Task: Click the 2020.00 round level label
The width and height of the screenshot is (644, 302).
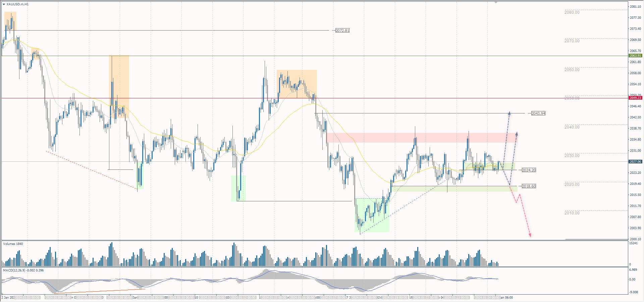Action: tap(572, 185)
